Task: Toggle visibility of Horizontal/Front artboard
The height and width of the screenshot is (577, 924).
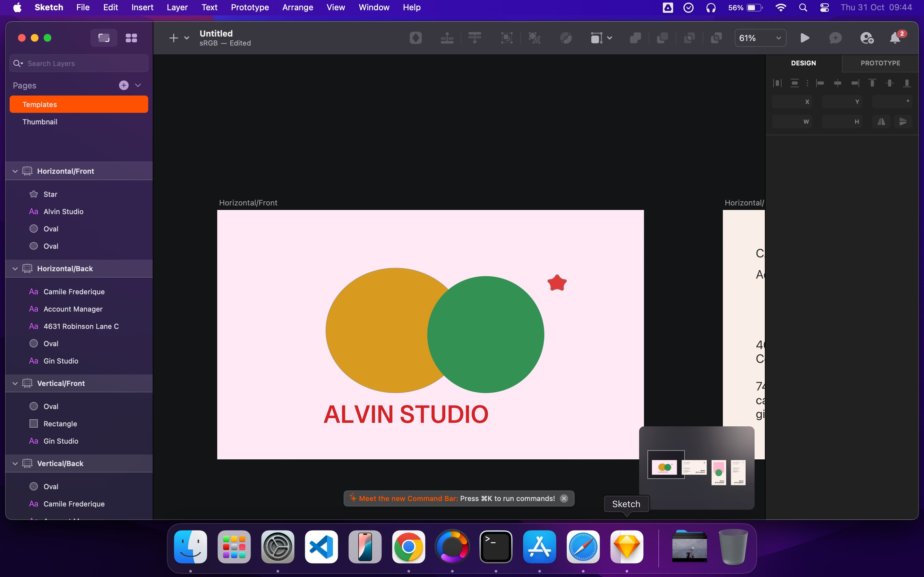Action: [x=140, y=171]
